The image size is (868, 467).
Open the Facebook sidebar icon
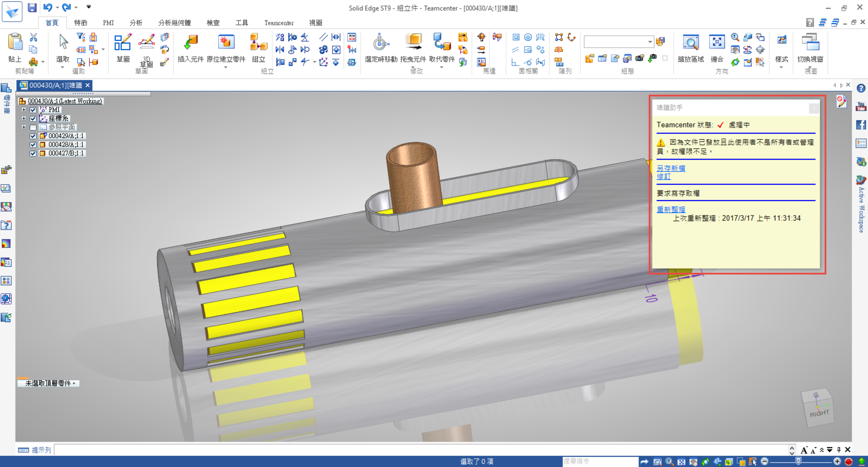[x=861, y=125]
